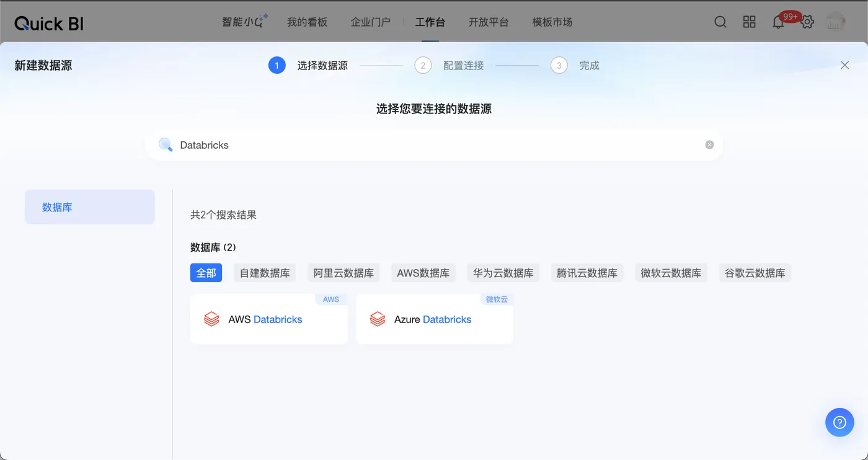Click the 选择您要连接的数据源 heading
Image resolution: width=868 pixels, height=460 pixels.
[434, 109]
